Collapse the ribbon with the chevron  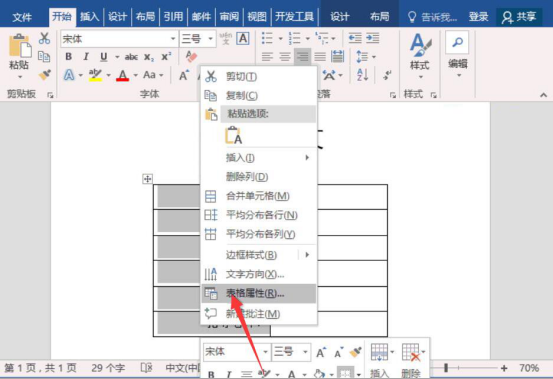tap(543, 95)
